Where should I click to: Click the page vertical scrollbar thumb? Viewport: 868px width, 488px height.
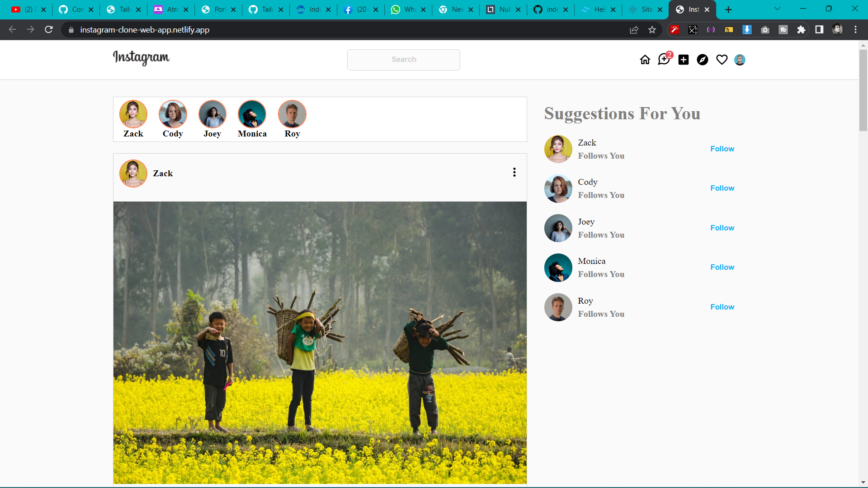click(x=863, y=90)
